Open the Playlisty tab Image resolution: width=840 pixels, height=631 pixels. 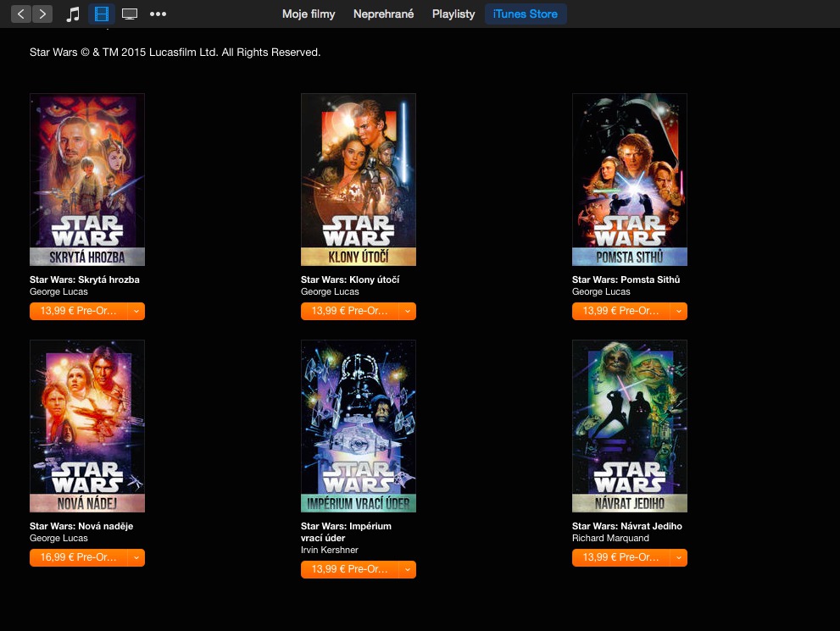pos(453,14)
